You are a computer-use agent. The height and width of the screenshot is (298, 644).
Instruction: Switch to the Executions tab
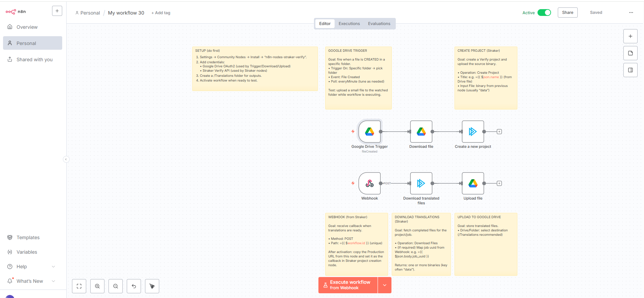pos(349,24)
